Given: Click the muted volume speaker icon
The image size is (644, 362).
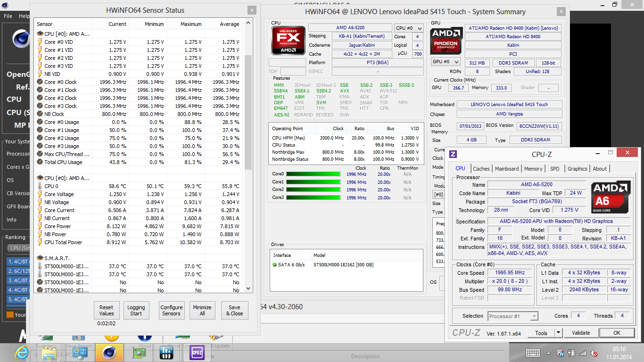Looking at the screenshot, I should pos(594,353).
